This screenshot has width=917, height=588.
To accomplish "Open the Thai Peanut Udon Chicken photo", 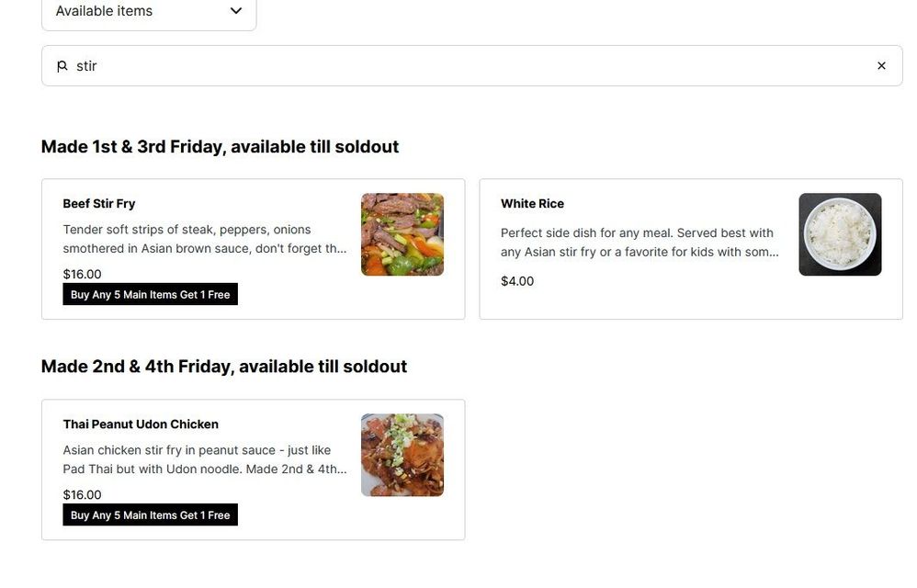I will [402, 455].
